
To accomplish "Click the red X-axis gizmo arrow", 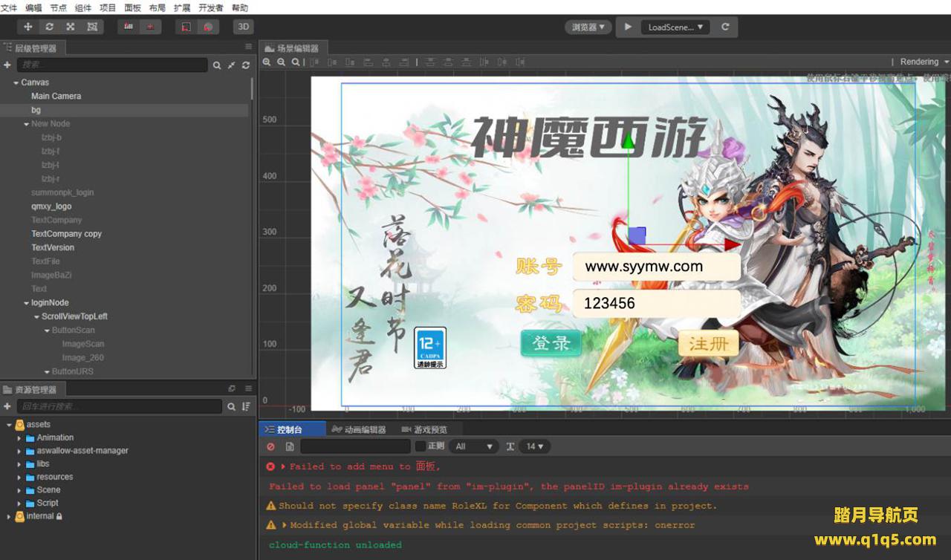I will pos(731,244).
